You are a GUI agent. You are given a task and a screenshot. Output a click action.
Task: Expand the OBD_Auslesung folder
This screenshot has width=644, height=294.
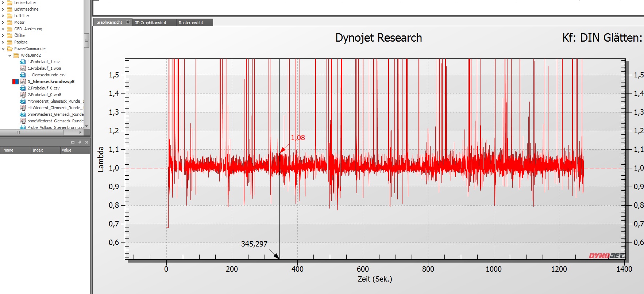coord(3,29)
